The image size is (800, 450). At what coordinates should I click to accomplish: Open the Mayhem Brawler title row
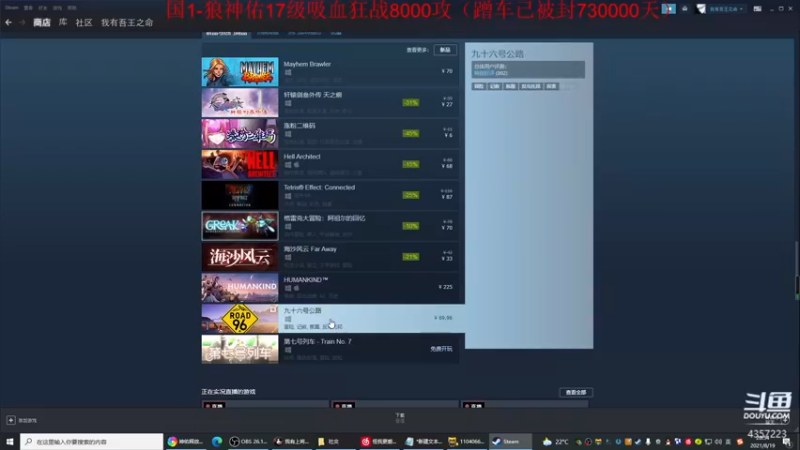coord(330,71)
